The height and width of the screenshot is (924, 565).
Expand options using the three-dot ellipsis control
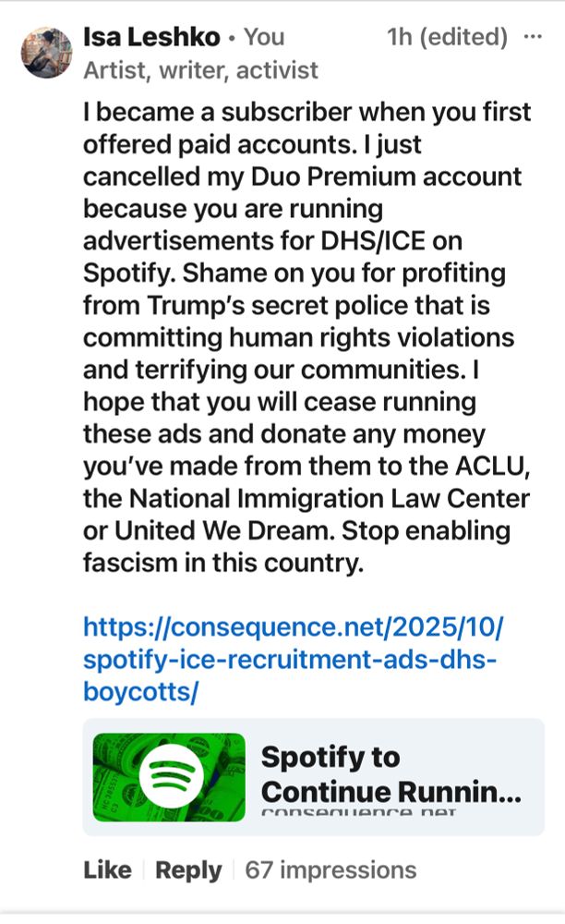point(534,35)
